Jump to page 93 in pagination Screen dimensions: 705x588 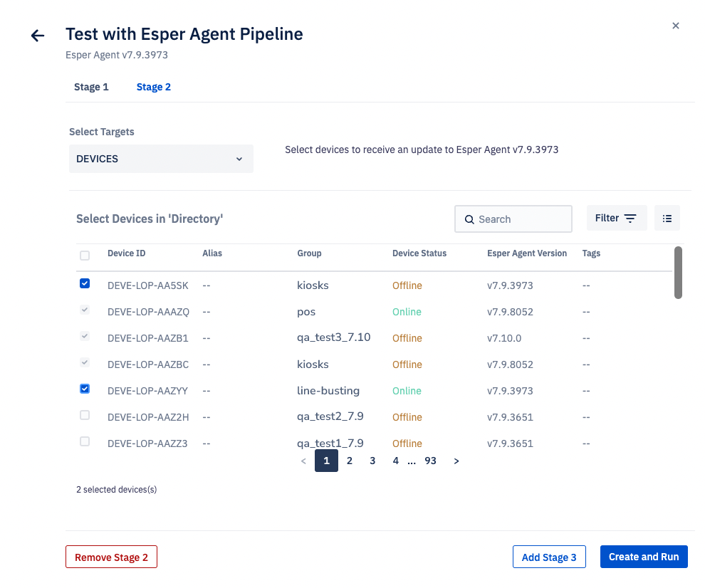click(x=430, y=461)
